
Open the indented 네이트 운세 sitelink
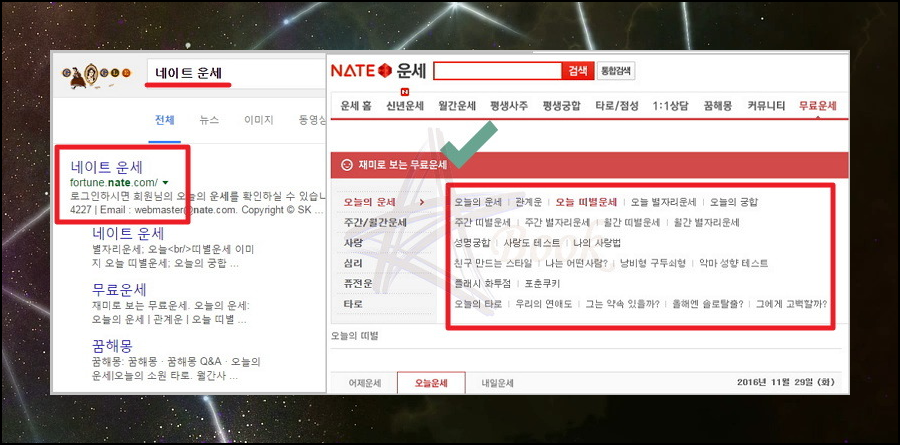(x=128, y=233)
